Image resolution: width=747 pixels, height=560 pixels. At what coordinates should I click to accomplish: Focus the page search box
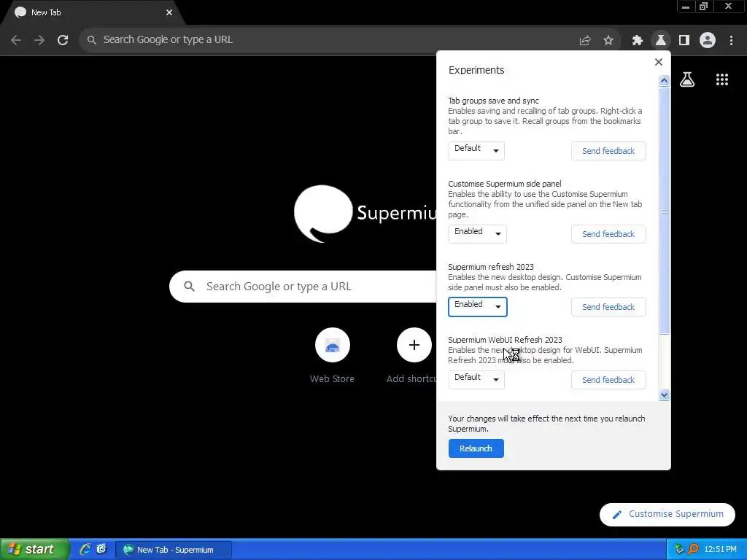pyautogui.click(x=303, y=286)
